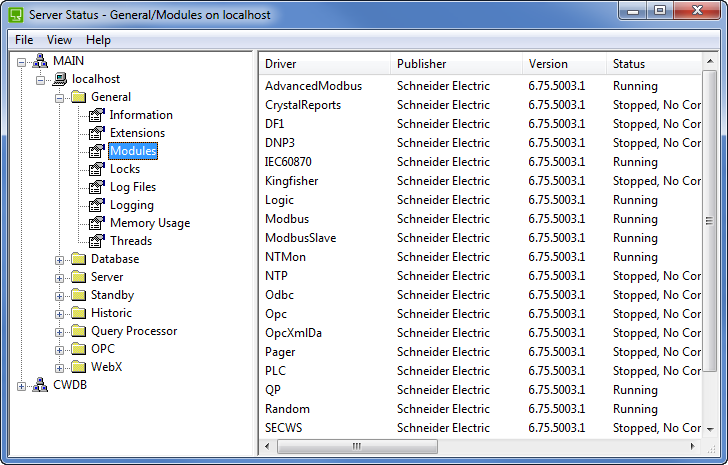Click the WebX folder icon
The width and height of the screenshot is (728, 465).
pos(78,367)
